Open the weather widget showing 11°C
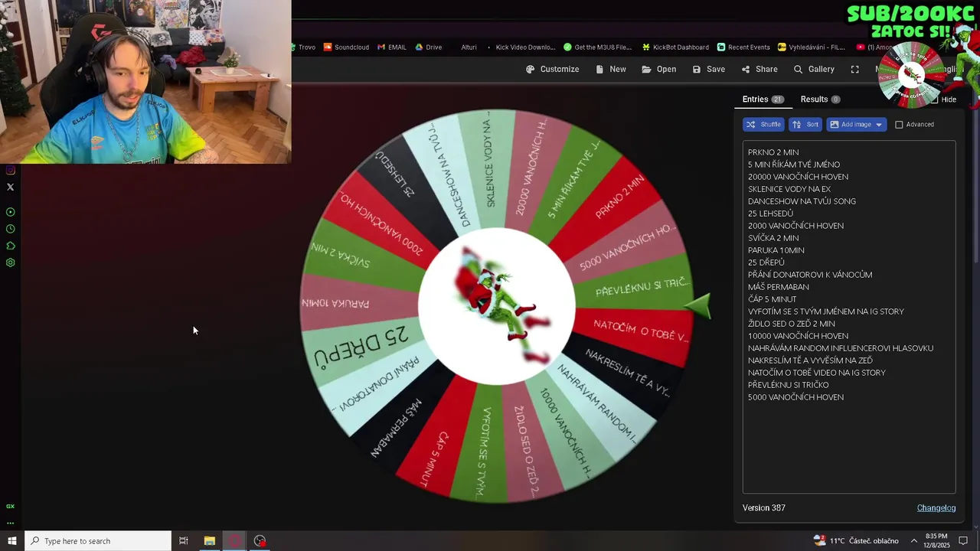Viewport: 980px width, 551px height. (855, 541)
